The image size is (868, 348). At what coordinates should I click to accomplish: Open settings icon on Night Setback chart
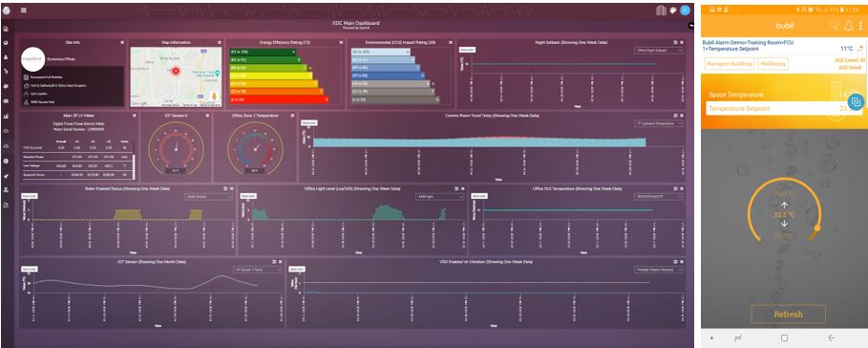[x=675, y=42]
